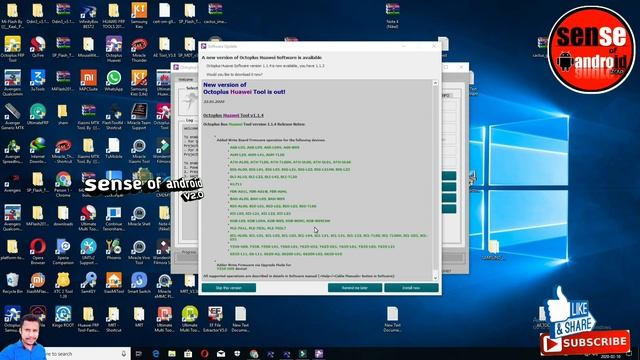Open the Phoenix desktop shortcut
Screen dimensions: 640x360
pos(114,249)
